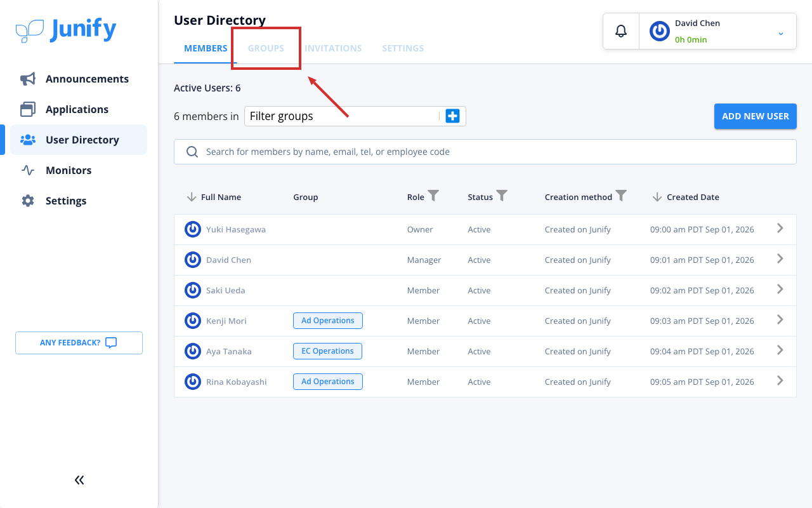This screenshot has height=508, width=812.
Task: Click the Monitors pulse icon in sidebar
Action: tap(28, 170)
